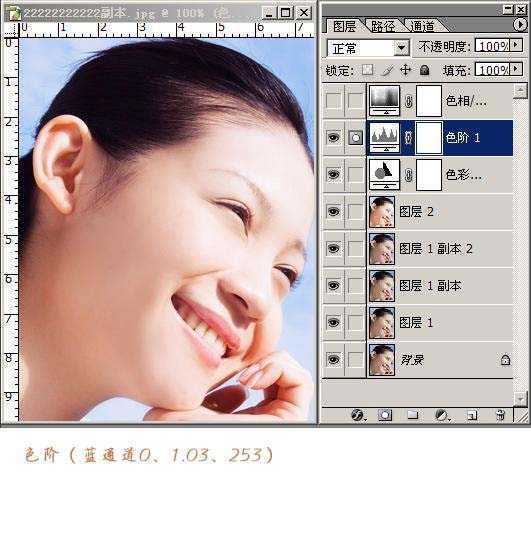Delete layer trash icon
Image resolution: width=531 pixels, height=541 pixels.
500,415
